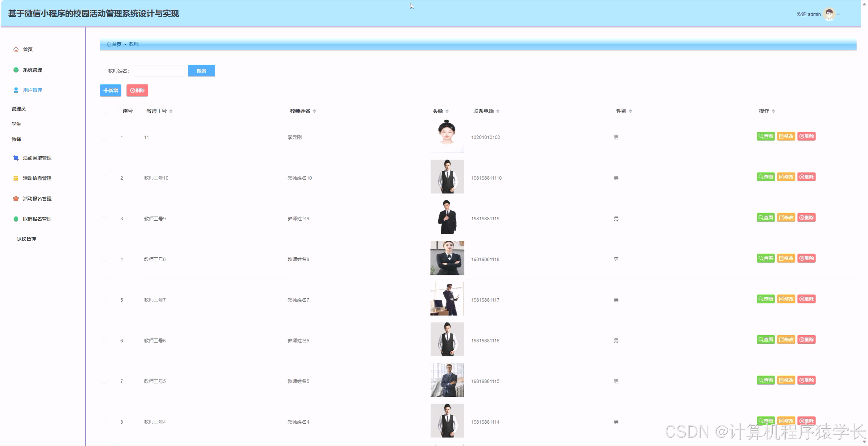This screenshot has width=868, height=446.
Task: Click the admin avatar in header
Action: point(829,14)
